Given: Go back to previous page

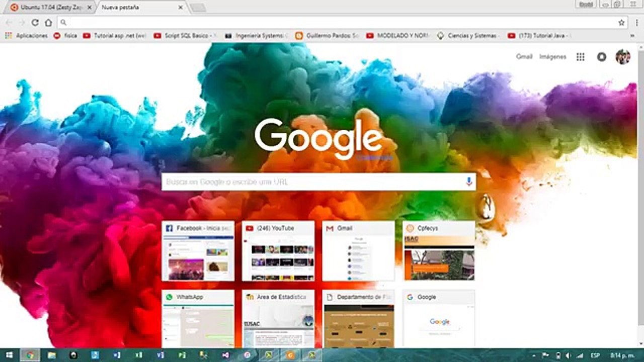Looking at the screenshot, I should (9, 23).
